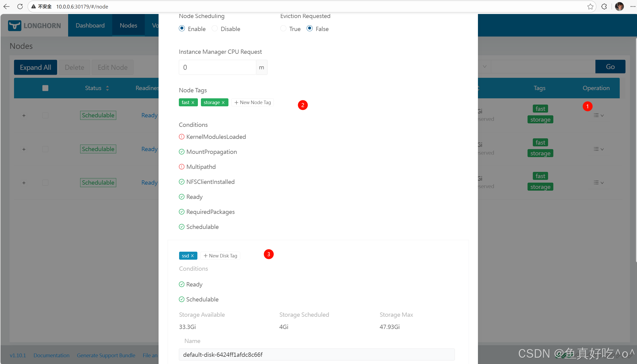Viewport: 637px width, 364px height.
Task: Switch to the Nodes tab
Action: point(128,26)
